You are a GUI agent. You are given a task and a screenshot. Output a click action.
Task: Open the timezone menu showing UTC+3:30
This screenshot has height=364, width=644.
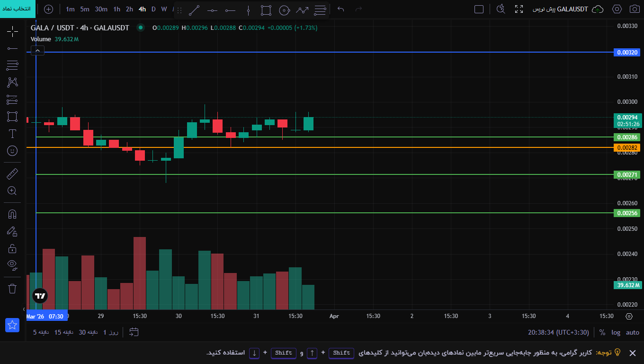[x=558, y=332]
